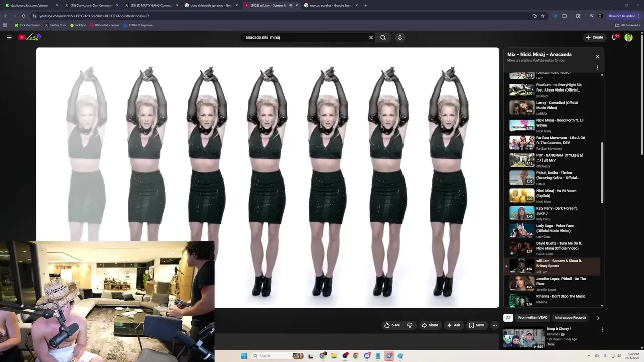
Task: Open a new Chrome tab with plus
Action: point(366,5)
